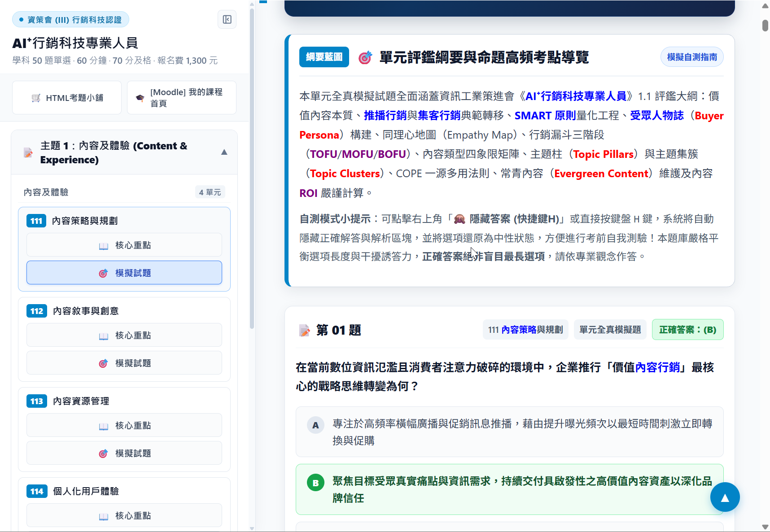Click the 隱藏答案 (快捷鍵H) monkey icon

click(459, 219)
